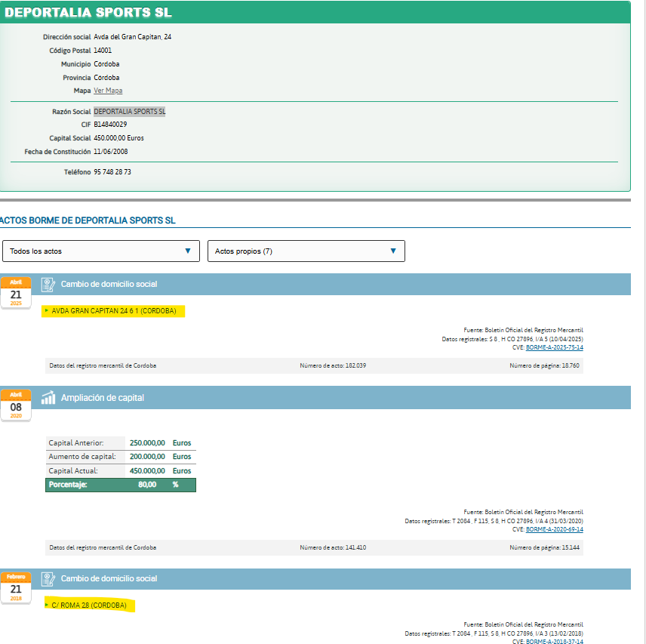Open the BORME-A-2018-37-14 link

point(555,641)
